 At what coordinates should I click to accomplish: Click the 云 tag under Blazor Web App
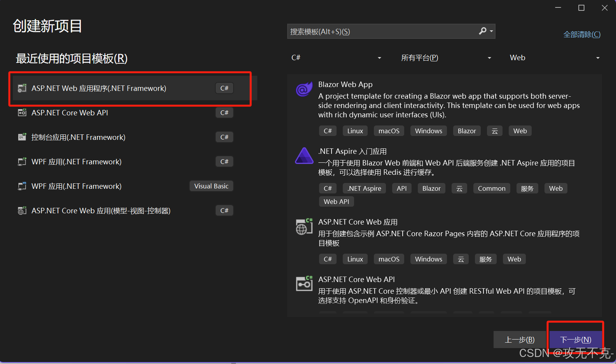tap(495, 131)
